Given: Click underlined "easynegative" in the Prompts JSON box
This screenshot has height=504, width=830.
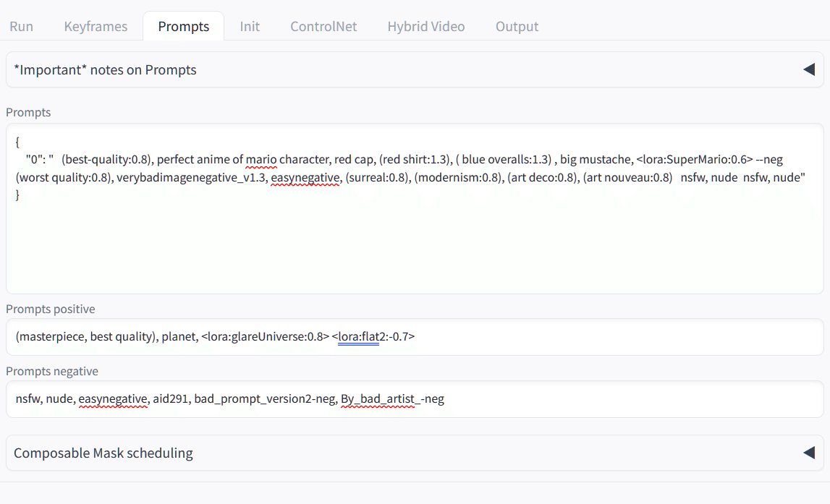Looking at the screenshot, I should (305, 177).
